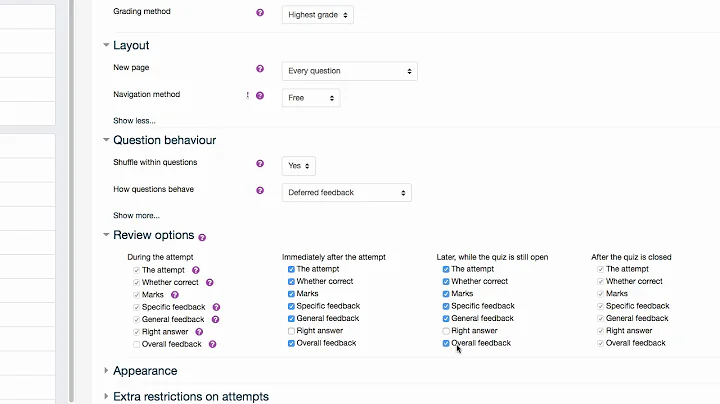Click Review options help icon
720x404 pixels.
pos(202,237)
